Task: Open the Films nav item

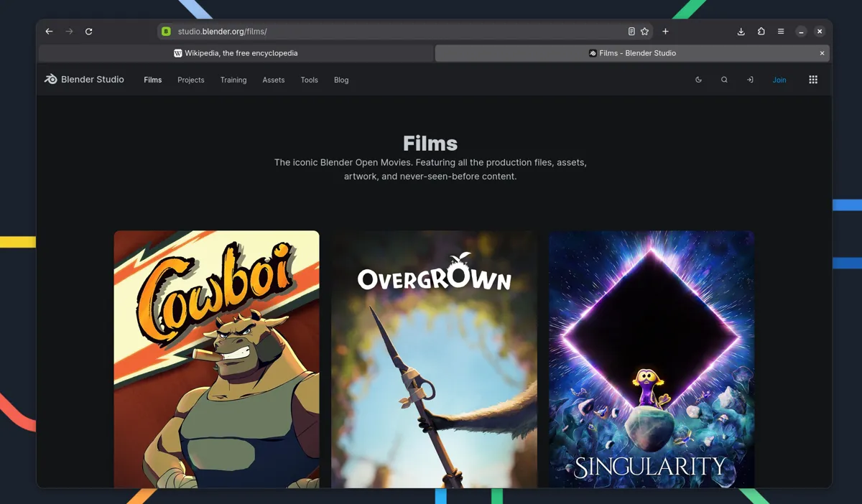Action: (153, 80)
